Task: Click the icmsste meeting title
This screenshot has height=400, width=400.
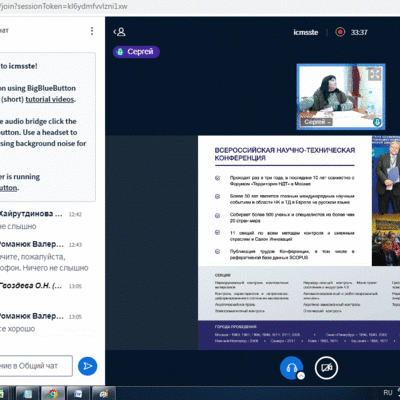Action: point(306,32)
